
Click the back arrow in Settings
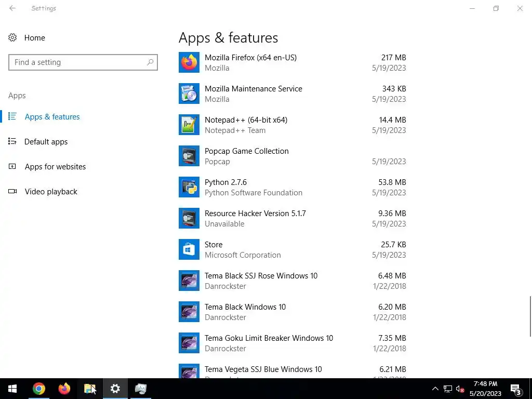(x=12, y=8)
